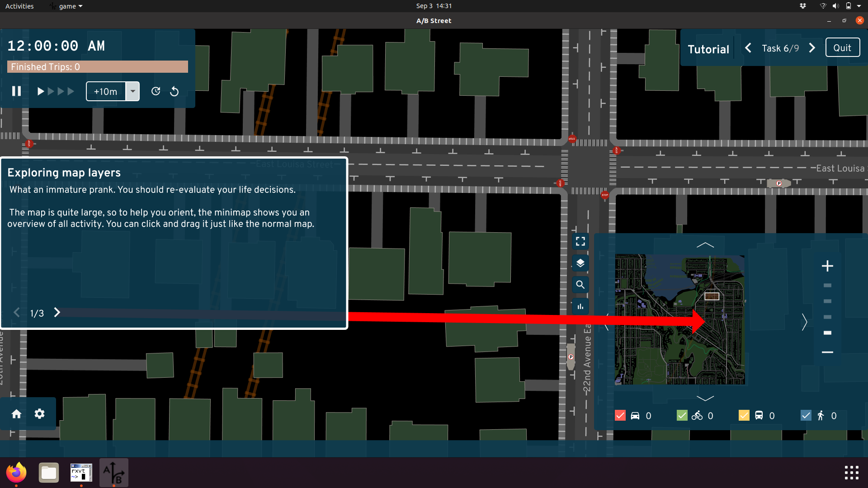This screenshot has height=488, width=868.
Task: Click on the minimap overview
Action: [x=680, y=320]
